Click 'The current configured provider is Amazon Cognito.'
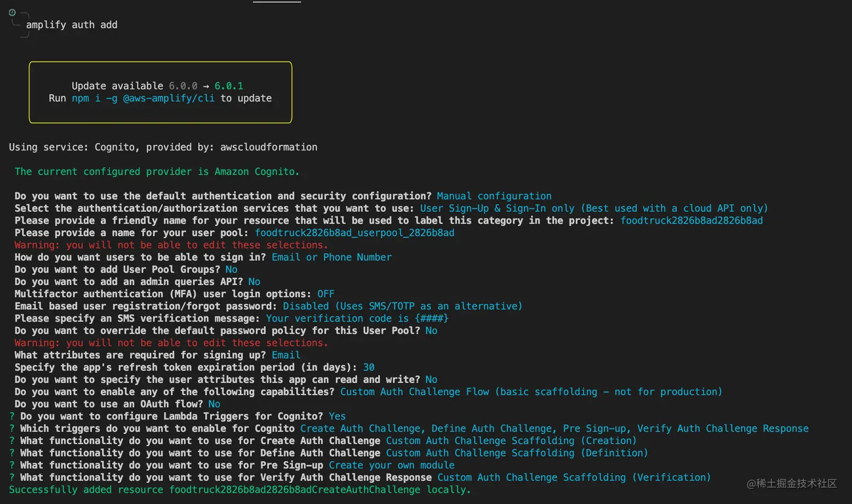Screen dimensions: 852x504 (x=157, y=172)
